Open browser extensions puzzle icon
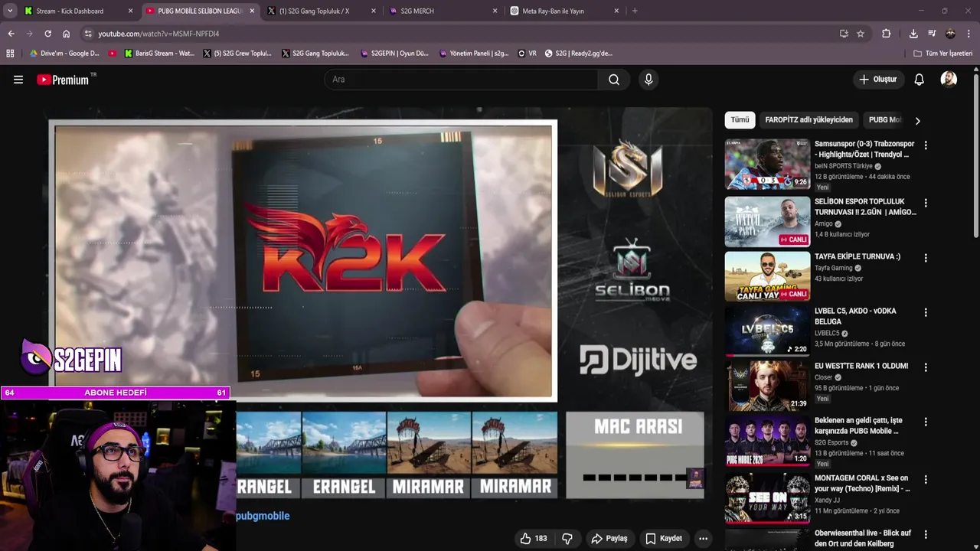 click(x=886, y=34)
